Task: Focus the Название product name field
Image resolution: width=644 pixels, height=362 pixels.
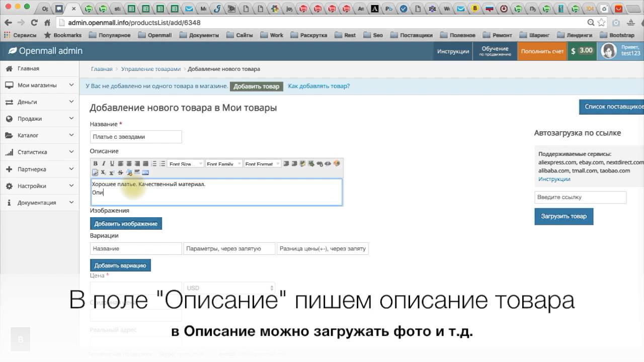Action: (136, 137)
